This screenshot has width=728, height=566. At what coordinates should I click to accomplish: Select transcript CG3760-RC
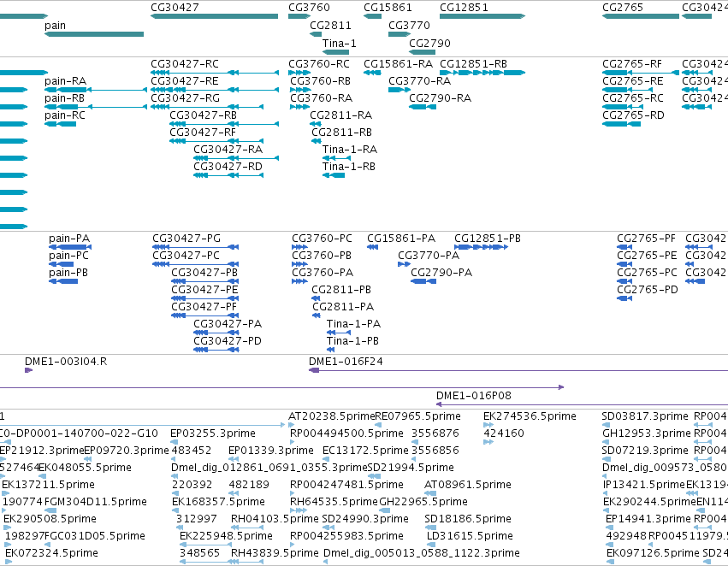[299, 73]
